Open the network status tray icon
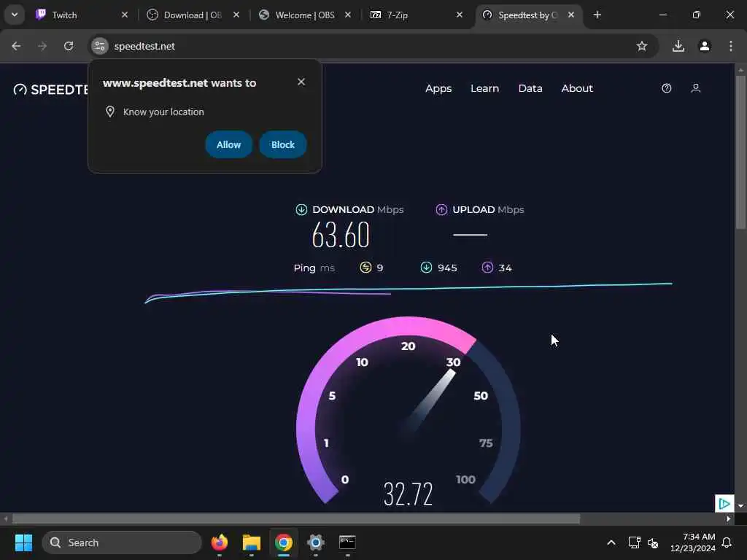Image resolution: width=747 pixels, height=560 pixels. point(634,542)
